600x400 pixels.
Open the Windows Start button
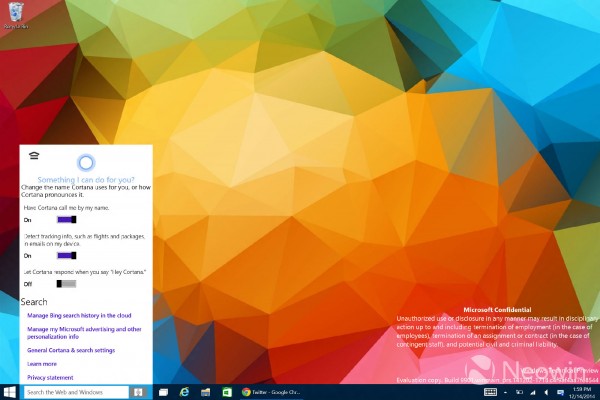pos(9,392)
